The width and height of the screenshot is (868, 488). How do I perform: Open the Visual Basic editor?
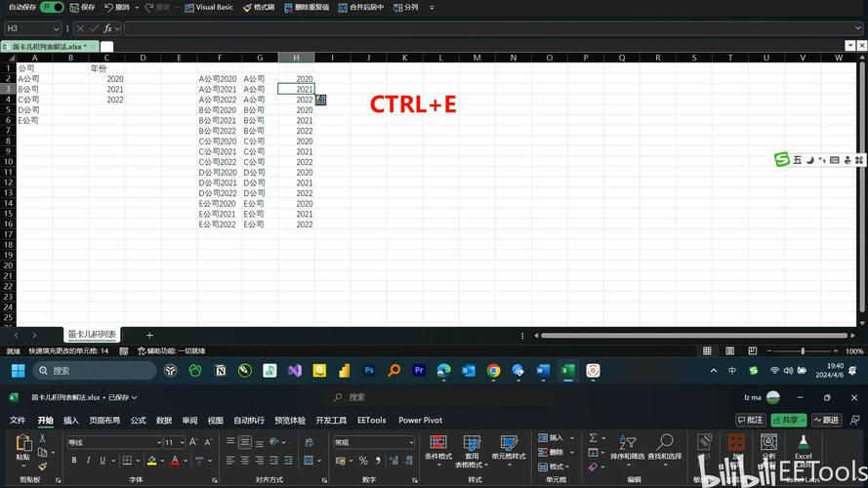click(209, 7)
